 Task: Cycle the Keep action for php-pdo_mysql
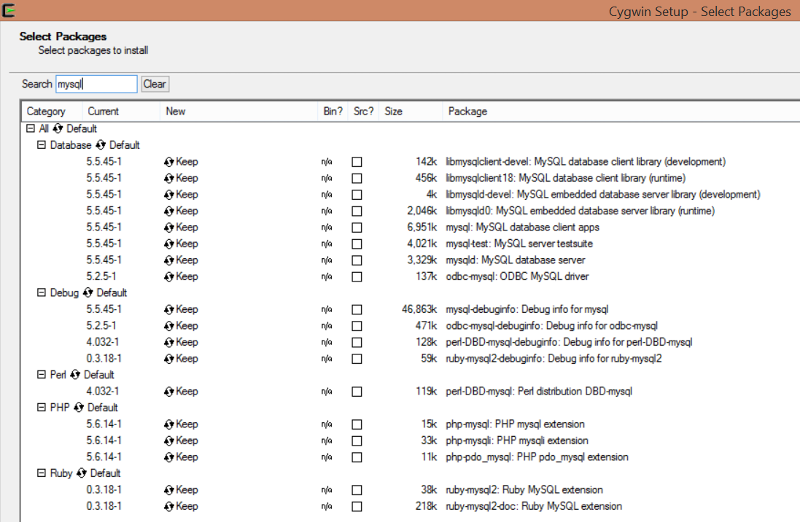click(x=181, y=457)
